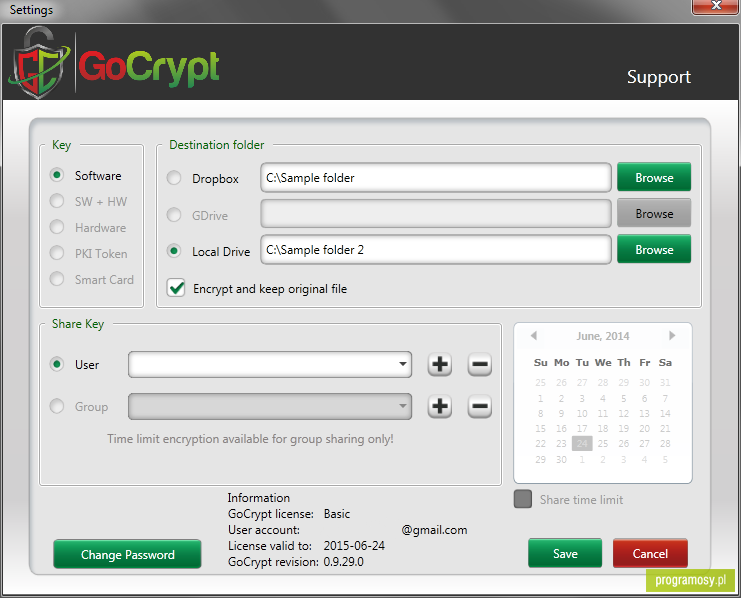This screenshot has height=598, width=741.
Task: Close the Settings window
Action: pyautogui.click(x=715, y=6)
